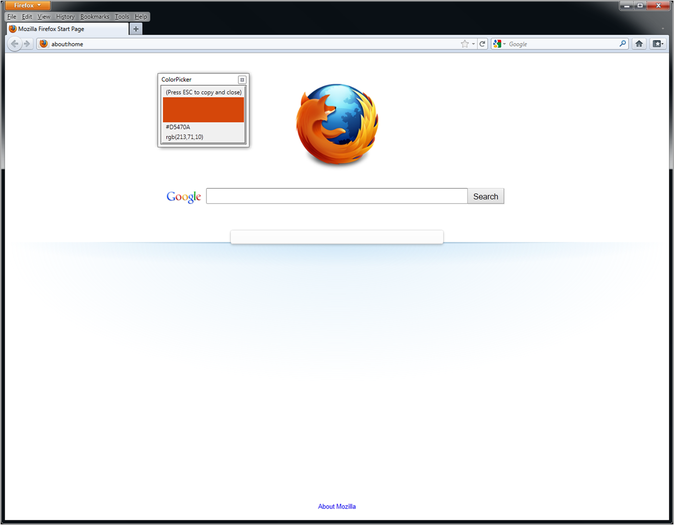Image resolution: width=674 pixels, height=525 pixels.
Task: Click the orange ColorPicker color swatch
Action: tap(203, 110)
